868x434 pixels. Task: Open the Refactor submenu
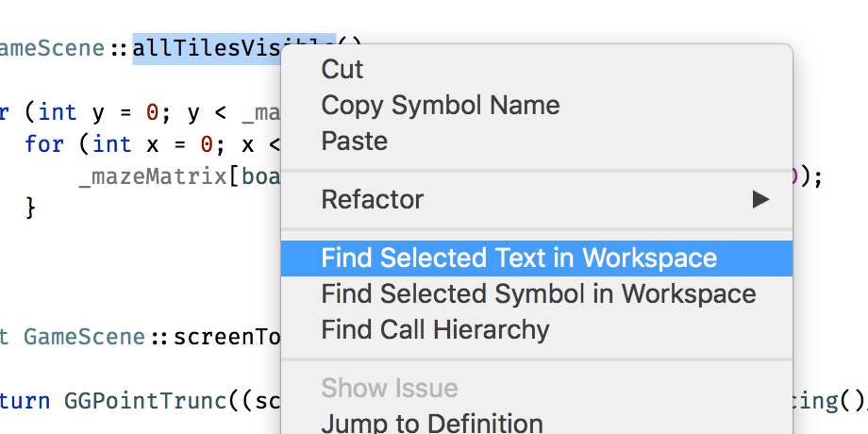point(537,199)
